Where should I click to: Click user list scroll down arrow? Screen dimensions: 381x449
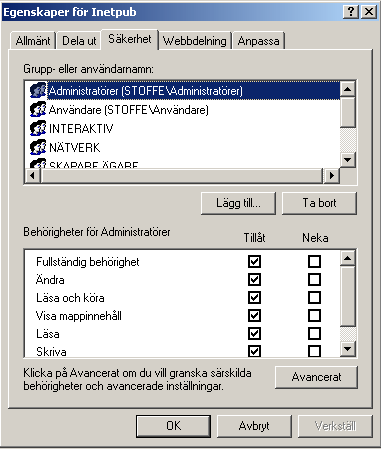348,160
